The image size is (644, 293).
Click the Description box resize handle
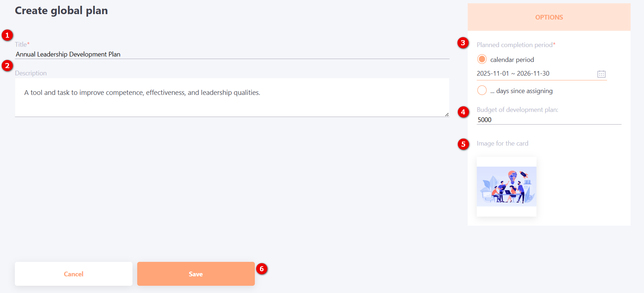click(x=447, y=114)
